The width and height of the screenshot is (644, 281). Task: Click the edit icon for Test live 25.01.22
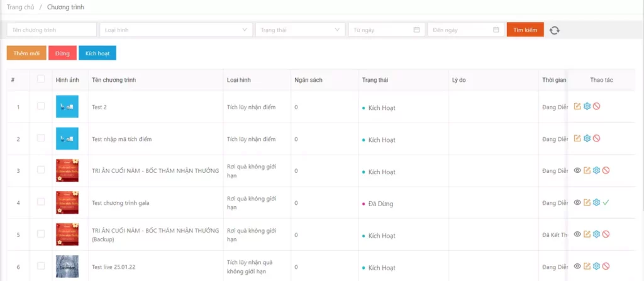click(587, 267)
